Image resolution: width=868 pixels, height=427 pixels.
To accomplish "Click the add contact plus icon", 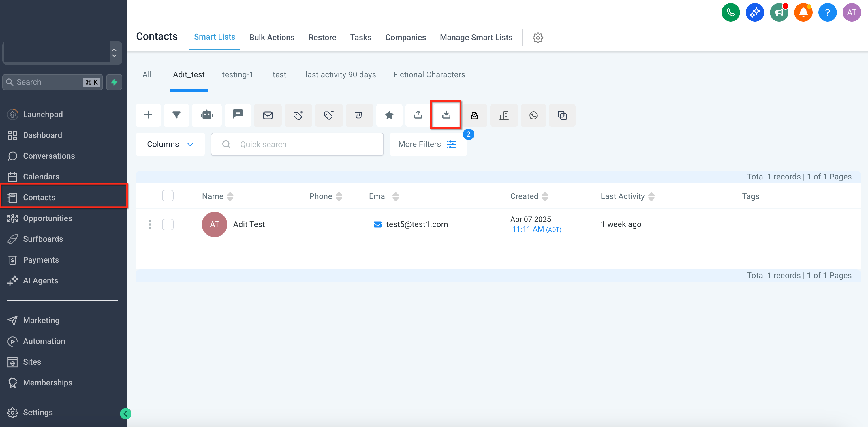I will coord(148,115).
